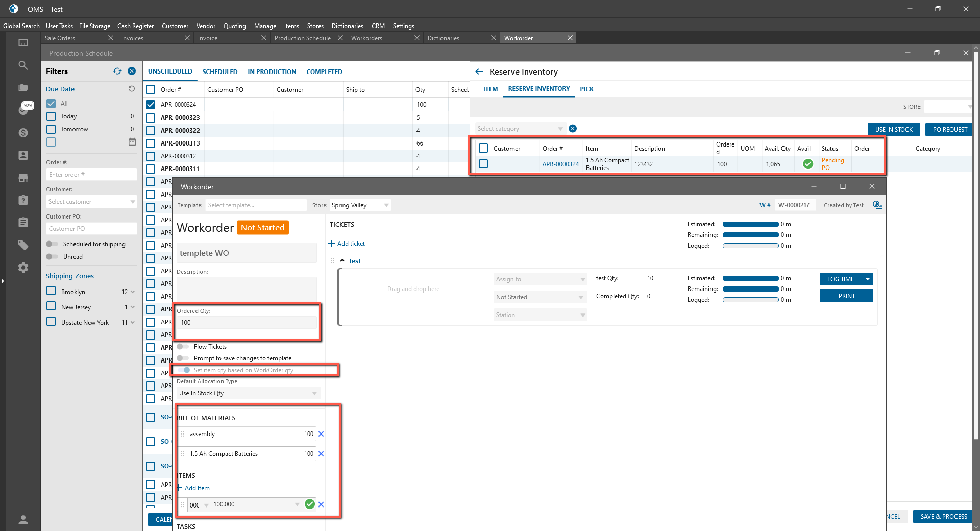
Task: Open the Store Spring Valley dropdown
Action: (x=360, y=205)
